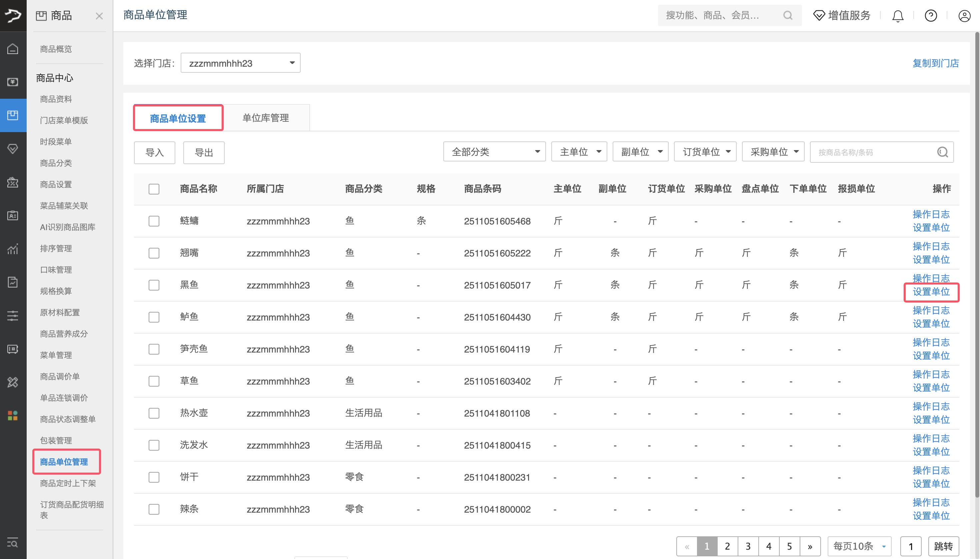Go to page 3 in pagination
The image size is (980, 559).
coord(748,546)
